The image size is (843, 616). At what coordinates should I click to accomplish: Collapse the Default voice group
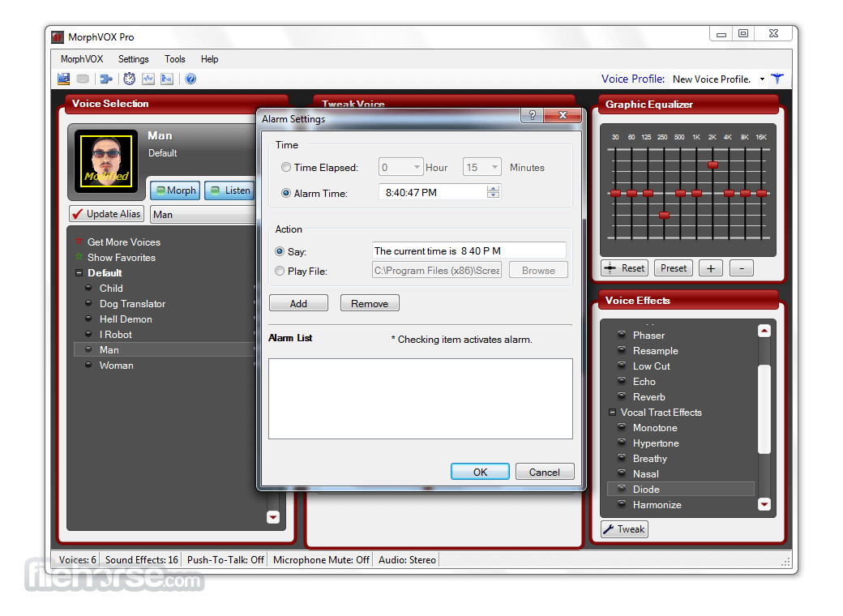[x=79, y=272]
